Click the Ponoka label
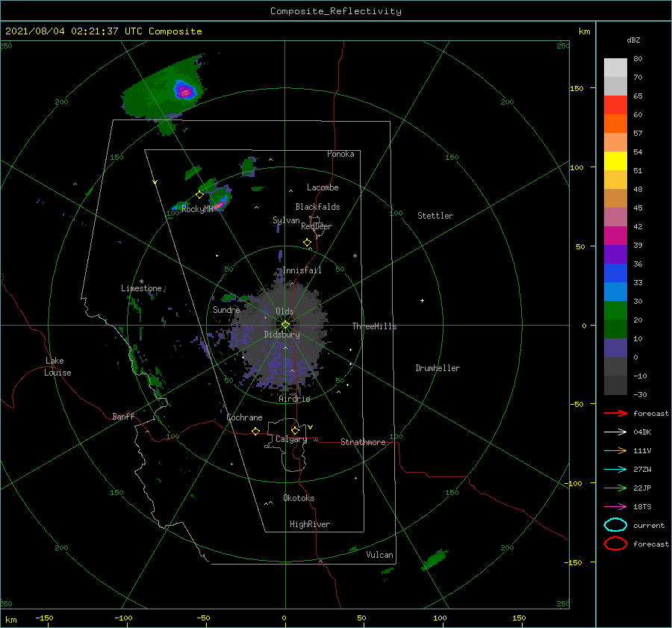672x628 pixels. tap(340, 154)
